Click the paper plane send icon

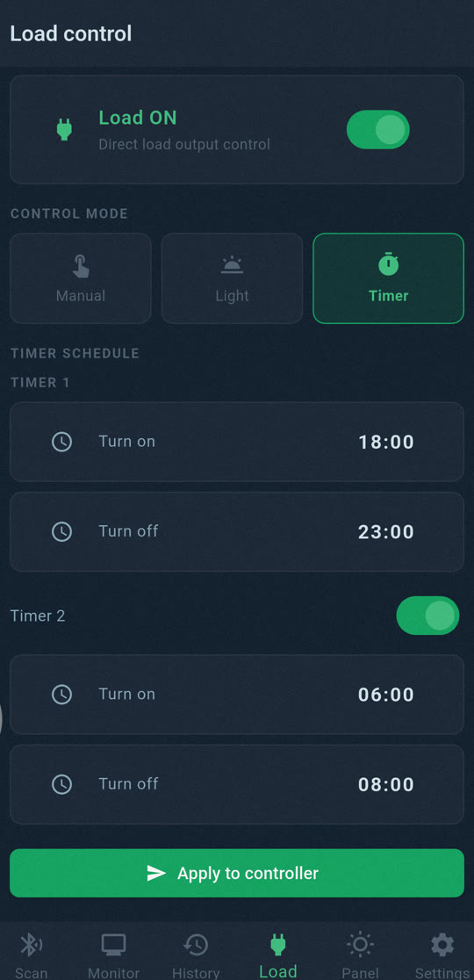point(156,873)
